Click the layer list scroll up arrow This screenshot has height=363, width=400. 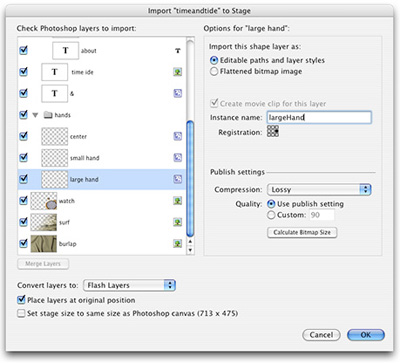[190, 241]
